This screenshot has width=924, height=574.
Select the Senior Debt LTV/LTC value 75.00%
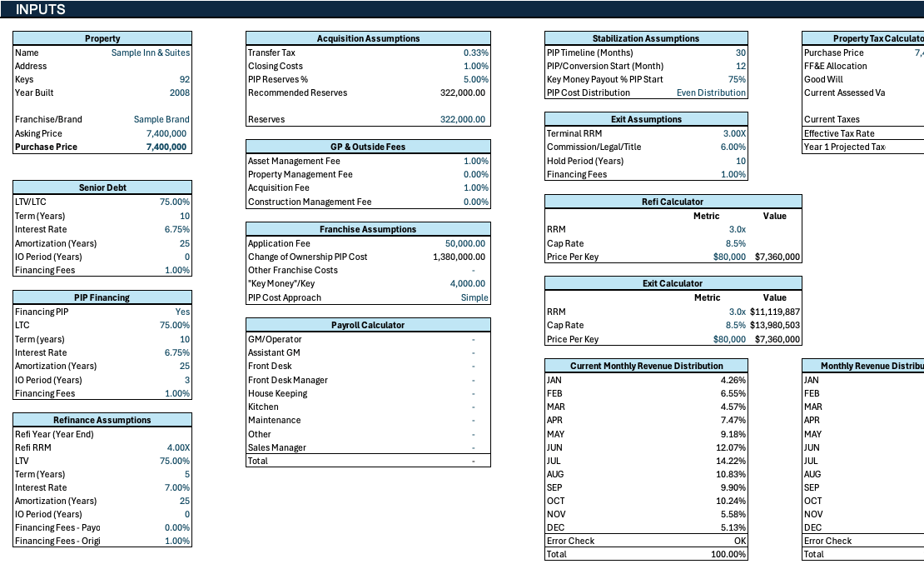point(175,202)
